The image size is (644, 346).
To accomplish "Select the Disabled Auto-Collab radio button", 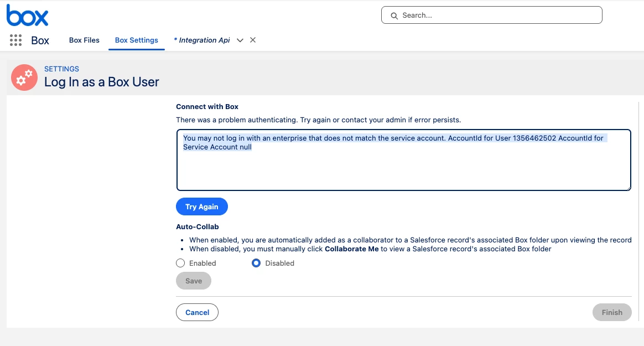I will coord(256,263).
